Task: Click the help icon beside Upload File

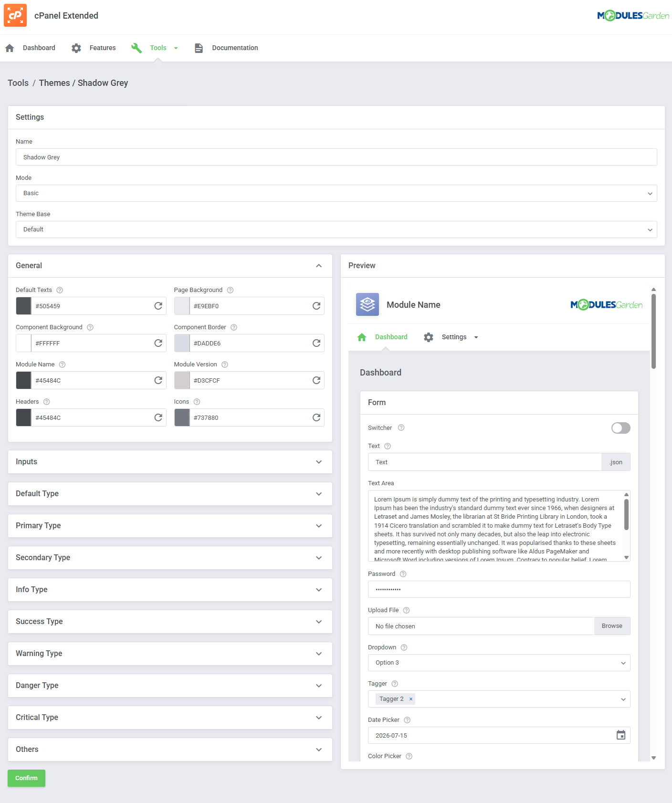Action: click(x=406, y=610)
